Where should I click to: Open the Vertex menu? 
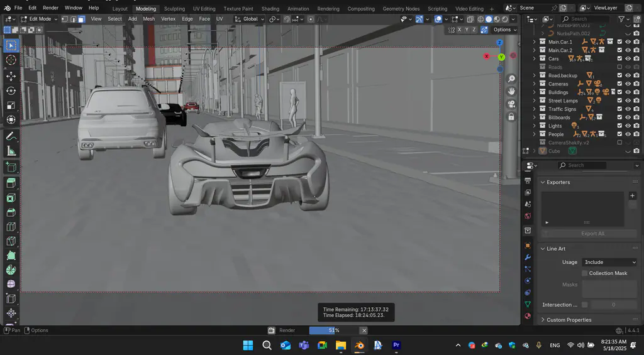[168, 19]
